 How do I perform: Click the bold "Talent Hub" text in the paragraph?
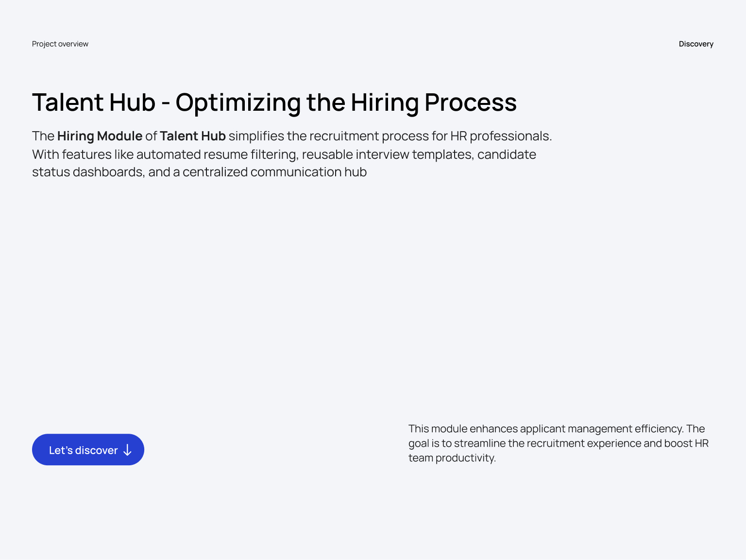click(192, 136)
